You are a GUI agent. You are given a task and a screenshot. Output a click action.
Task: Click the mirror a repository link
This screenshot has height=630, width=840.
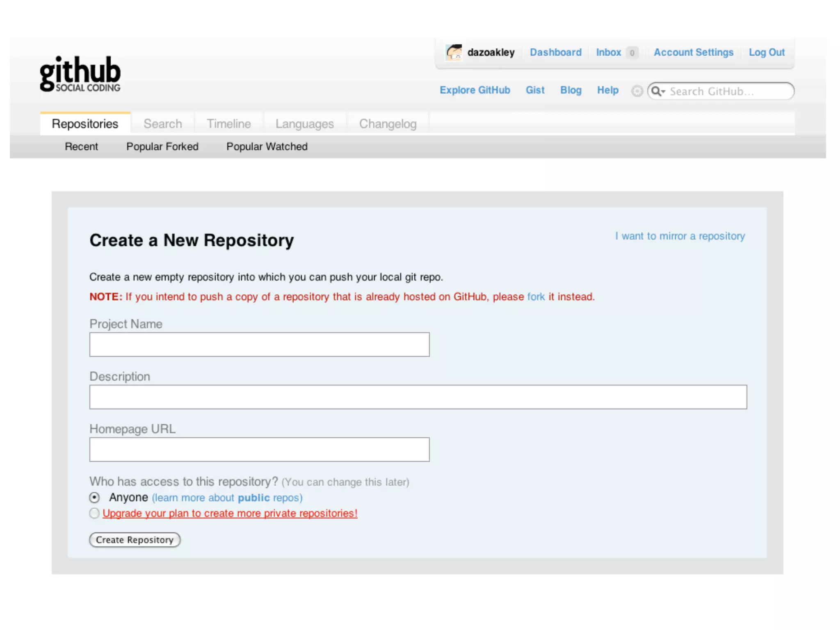click(680, 236)
